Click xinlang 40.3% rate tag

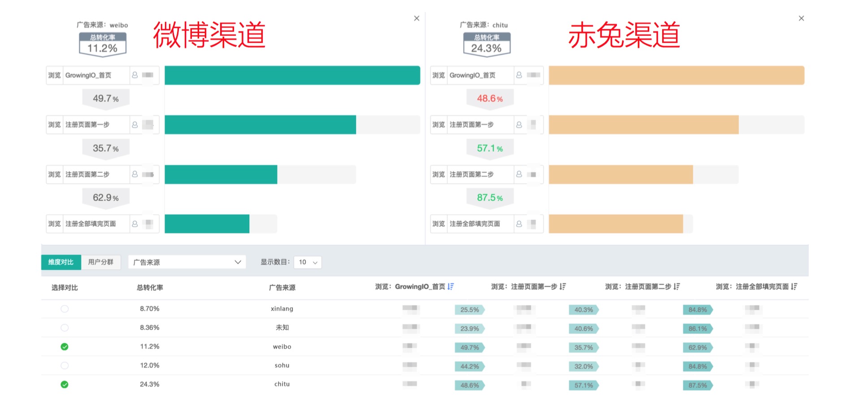click(x=584, y=310)
